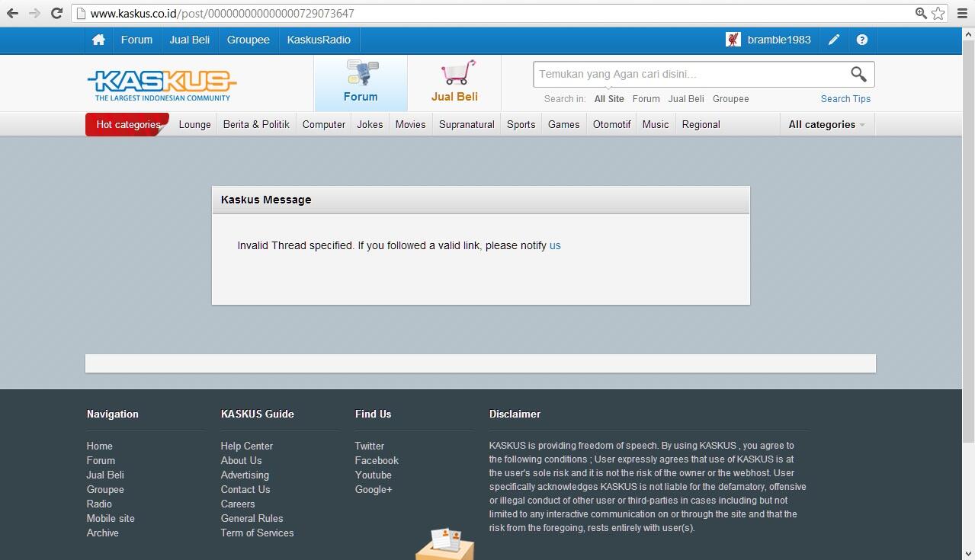The width and height of the screenshot is (975, 560).
Task: Expand the All categories dropdown
Action: 826,124
